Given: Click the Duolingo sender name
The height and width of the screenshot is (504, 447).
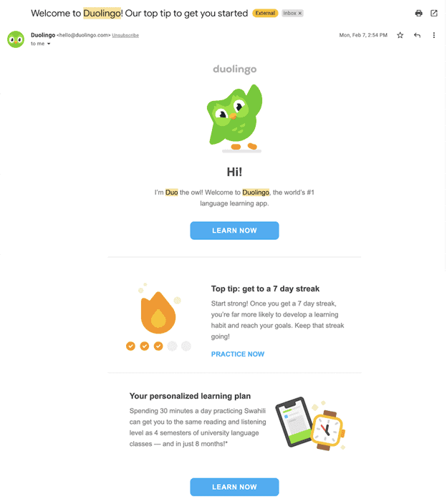Looking at the screenshot, I should 43,35.
